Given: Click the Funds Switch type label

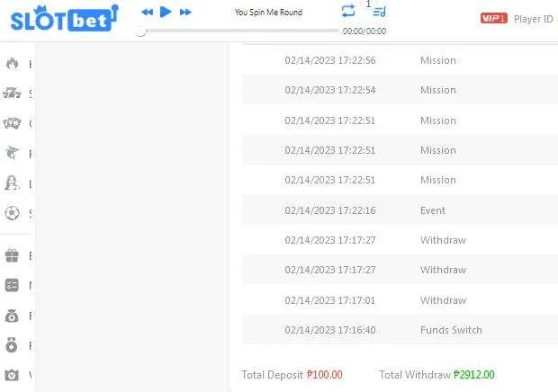Looking at the screenshot, I should (451, 330).
